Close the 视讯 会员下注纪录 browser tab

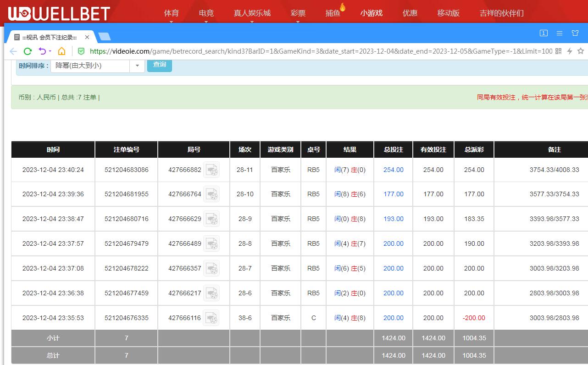87,37
